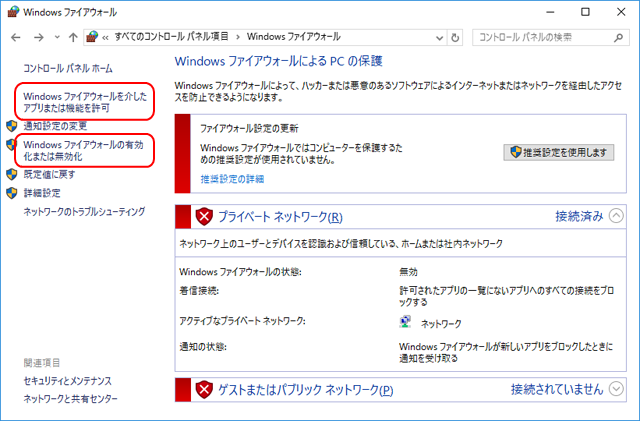Image resolution: width=640 pixels, height=421 pixels.
Task: Click shield icon beside 詳細設定
Action: tap(11, 193)
